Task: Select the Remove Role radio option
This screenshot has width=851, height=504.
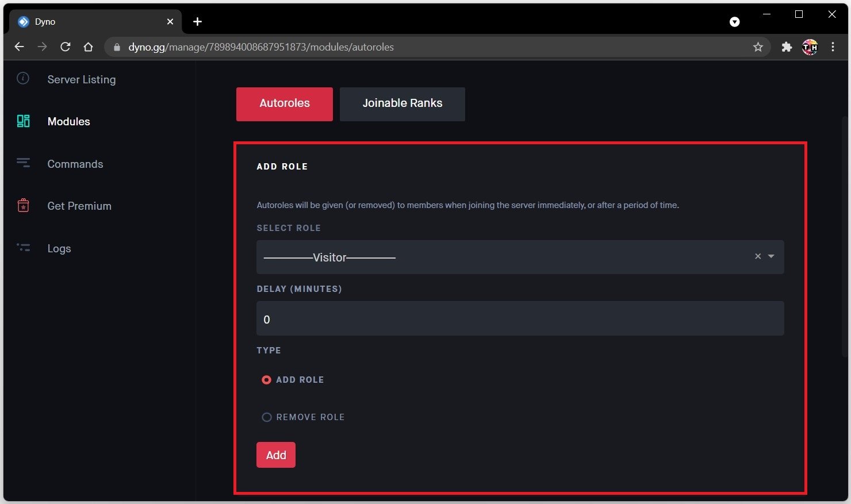Action: click(267, 417)
